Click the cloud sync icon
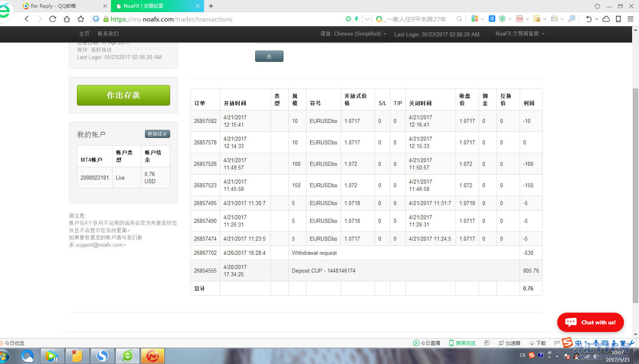The height and width of the screenshot is (364, 639). point(606,19)
